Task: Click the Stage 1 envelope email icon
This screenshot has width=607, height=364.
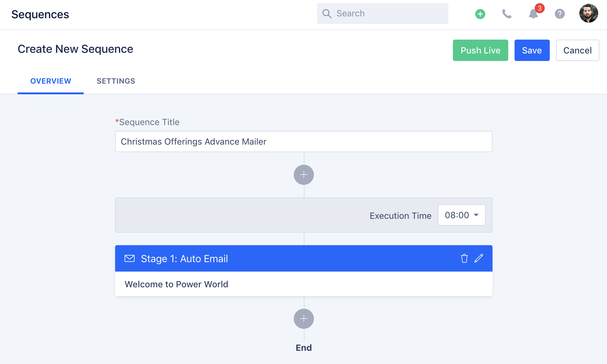Action: coord(130,258)
